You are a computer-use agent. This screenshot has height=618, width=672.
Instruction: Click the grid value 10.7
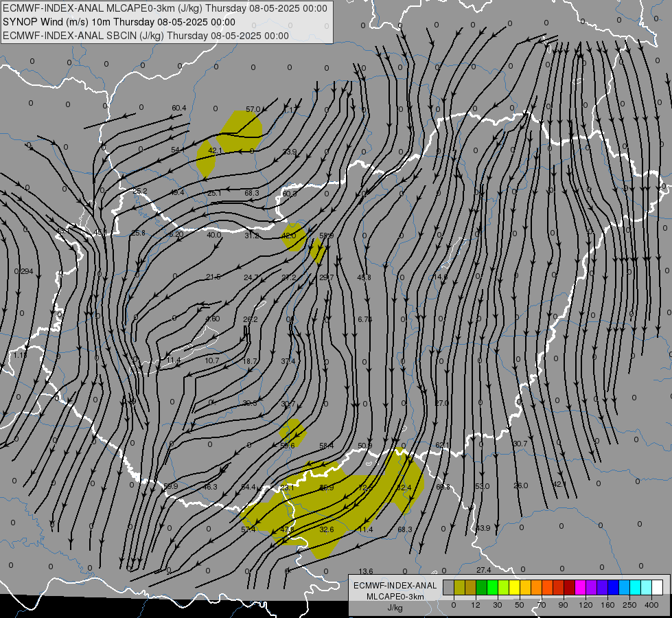211,360
